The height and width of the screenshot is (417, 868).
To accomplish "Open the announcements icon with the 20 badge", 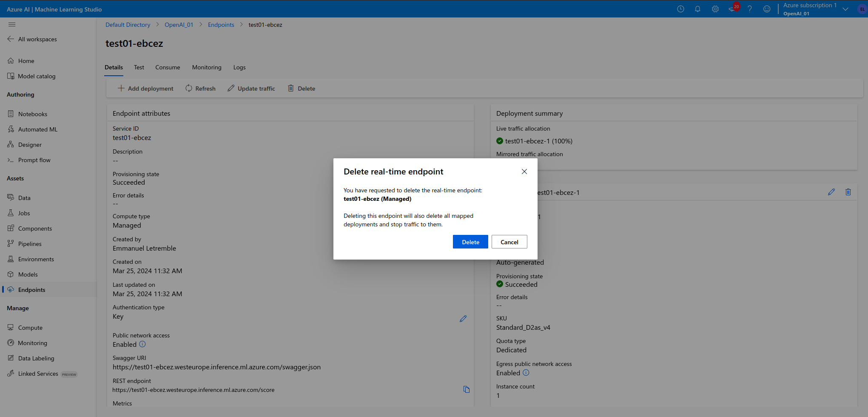I will 734,8.
